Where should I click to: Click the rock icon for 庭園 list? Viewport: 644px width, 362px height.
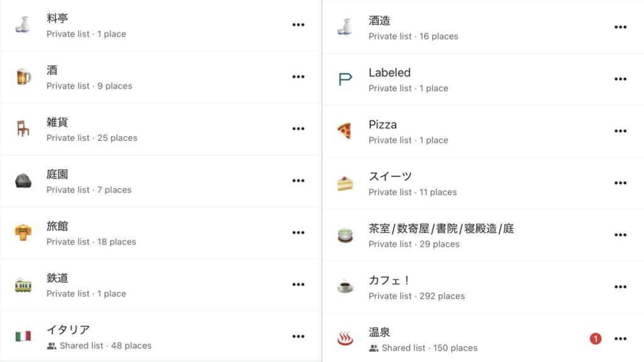pyautogui.click(x=23, y=180)
